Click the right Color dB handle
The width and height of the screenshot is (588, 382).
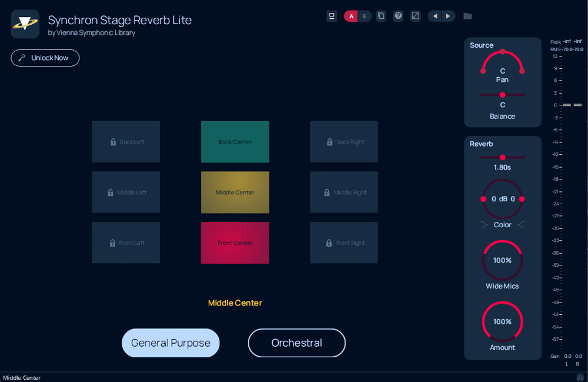coord(522,199)
